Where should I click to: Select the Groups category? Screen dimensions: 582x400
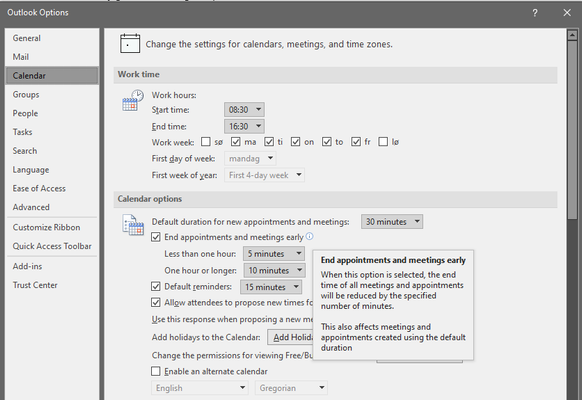tap(52, 95)
